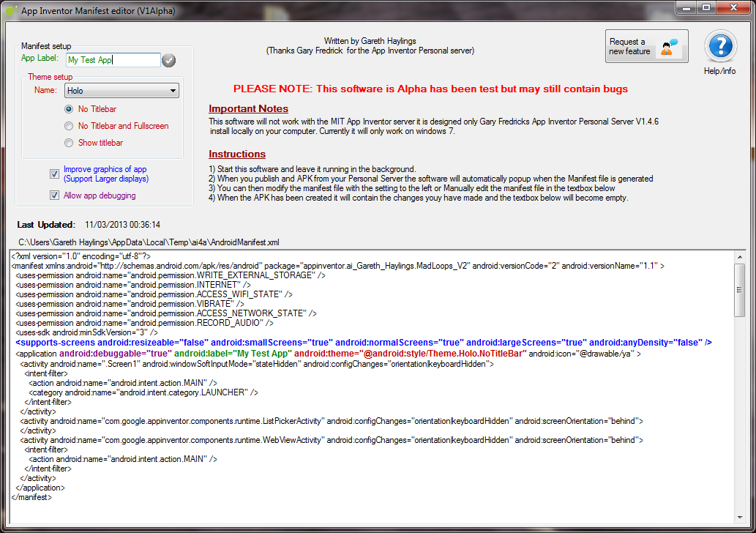The image size is (756, 533).
Task: Click the manifest textbox scrollbar thumb
Action: click(x=740, y=290)
